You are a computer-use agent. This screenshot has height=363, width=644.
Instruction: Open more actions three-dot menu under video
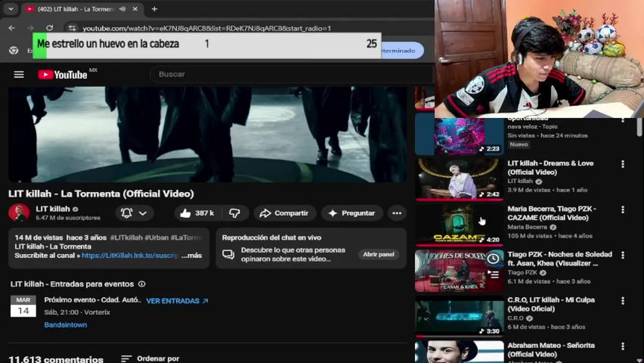click(397, 213)
